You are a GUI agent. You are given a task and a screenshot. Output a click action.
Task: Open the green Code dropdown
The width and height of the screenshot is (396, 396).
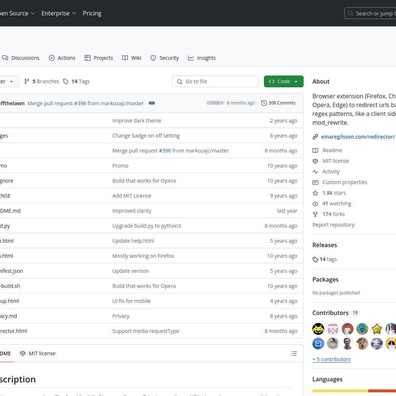(x=284, y=81)
